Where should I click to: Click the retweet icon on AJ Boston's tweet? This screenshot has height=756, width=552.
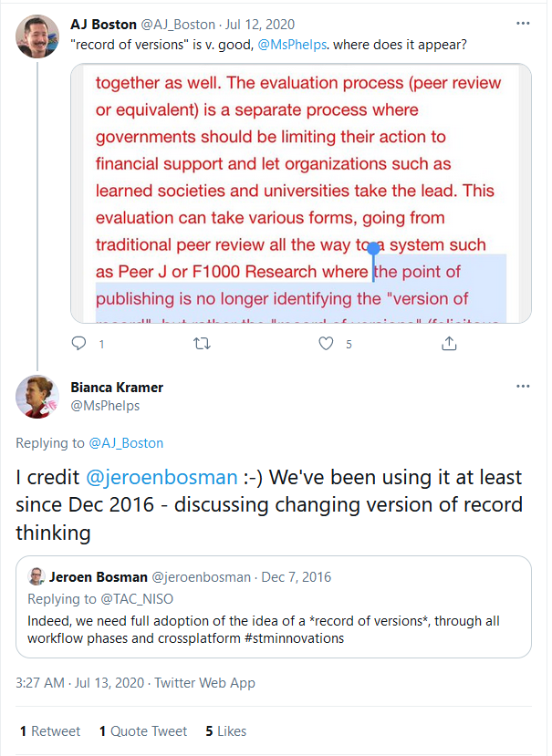[x=203, y=344]
